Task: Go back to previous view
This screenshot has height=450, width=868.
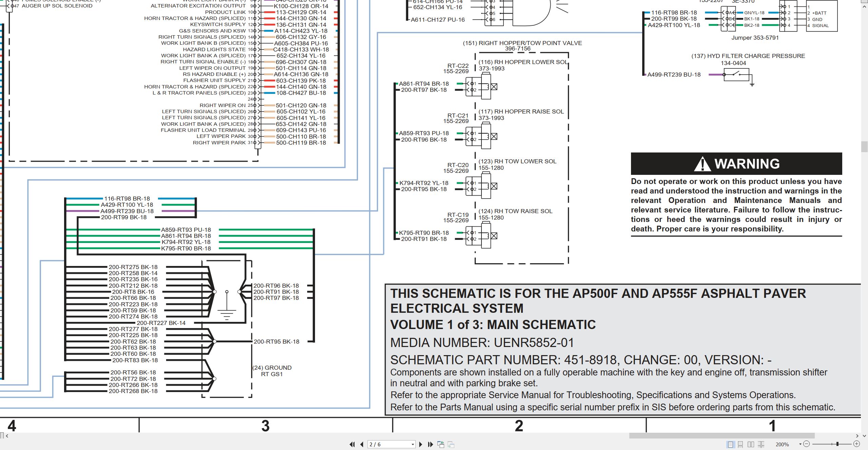Action: [x=441, y=444]
